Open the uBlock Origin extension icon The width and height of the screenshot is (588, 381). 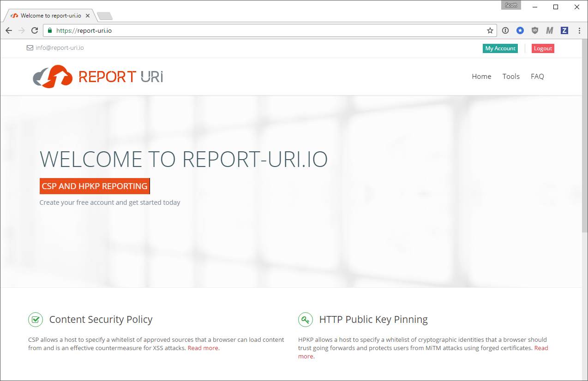tap(534, 30)
